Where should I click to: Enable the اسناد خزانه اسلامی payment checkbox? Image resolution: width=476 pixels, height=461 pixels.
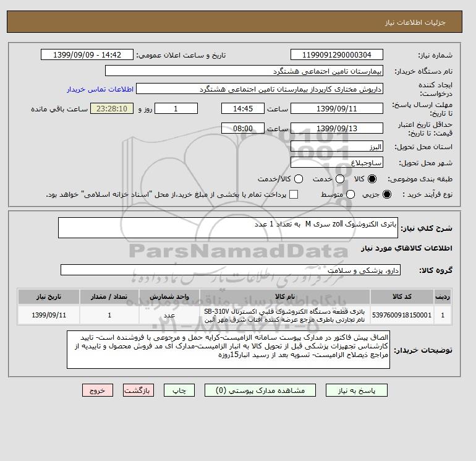coord(294,194)
